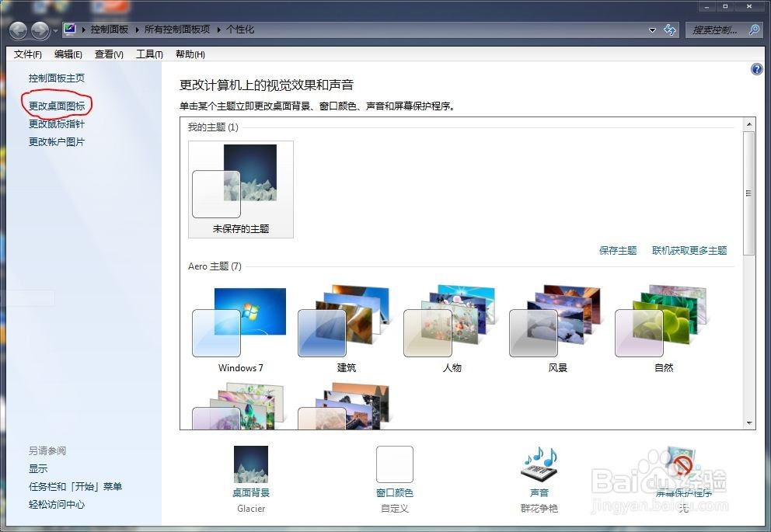Click the refresh icon in the address bar
Screen dimensions: 771x532
[x=670, y=30]
